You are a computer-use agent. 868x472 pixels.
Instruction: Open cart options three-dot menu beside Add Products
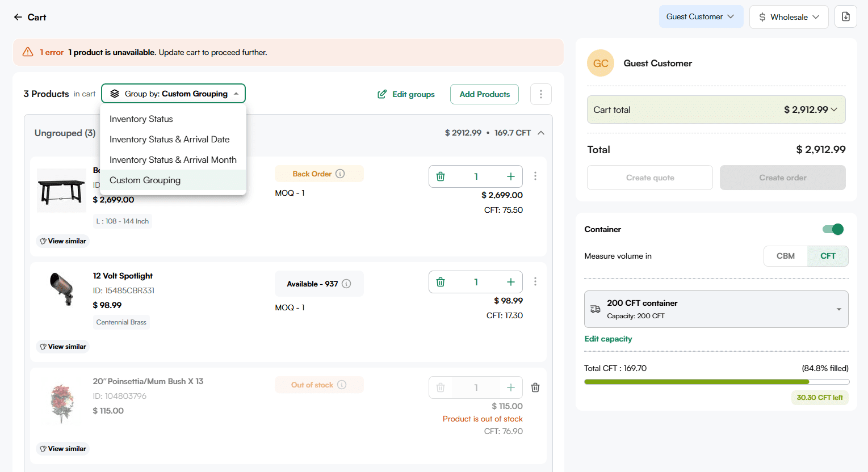540,94
